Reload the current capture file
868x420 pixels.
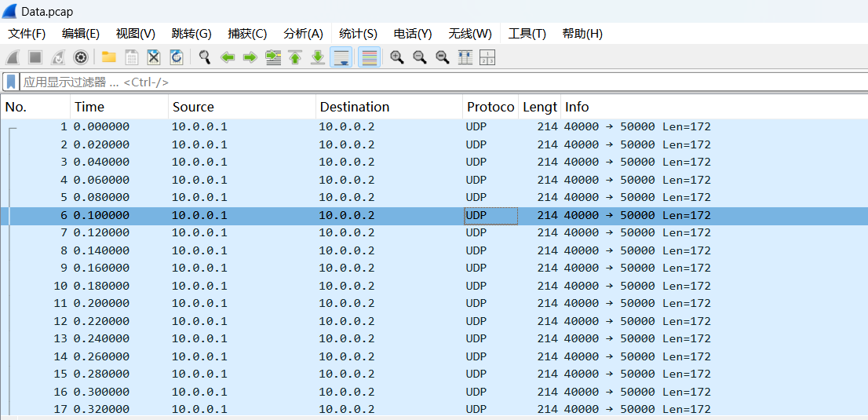(x=177, y=57)
